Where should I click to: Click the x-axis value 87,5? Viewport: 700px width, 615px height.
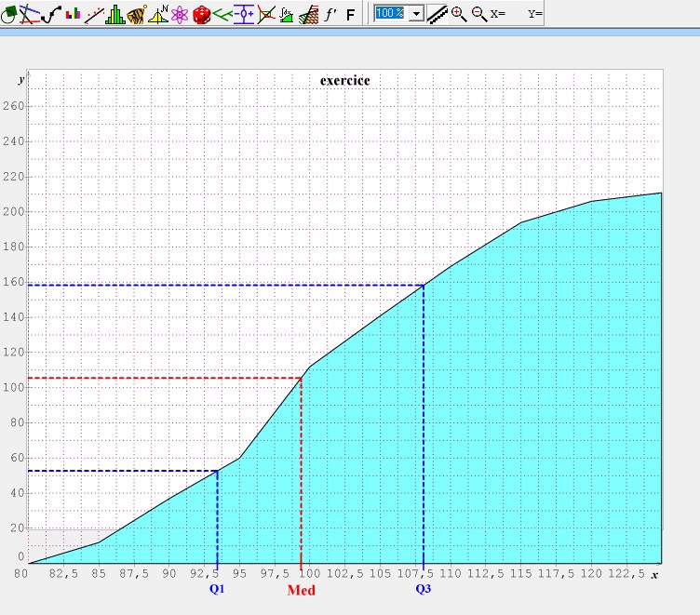(x=134, y=573)
